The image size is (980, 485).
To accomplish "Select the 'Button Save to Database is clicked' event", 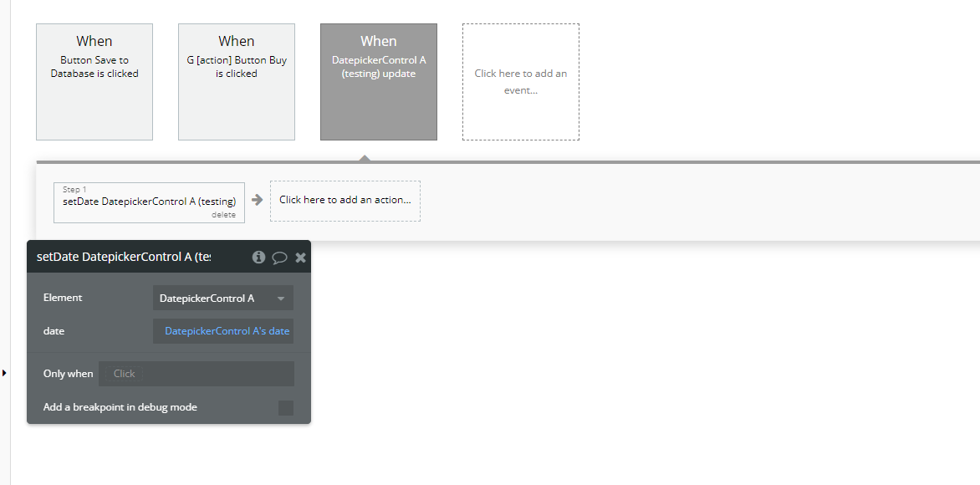I will [94, 81].
